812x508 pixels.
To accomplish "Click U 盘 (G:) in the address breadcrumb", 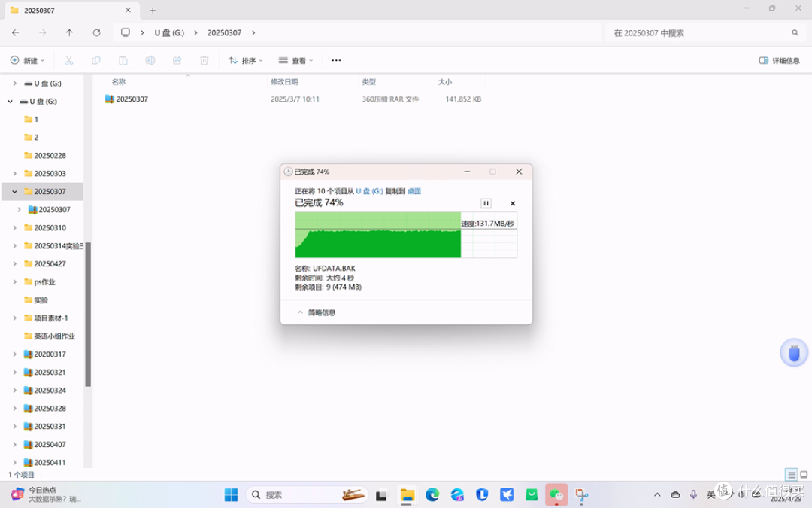I will [x=169, y=32].
